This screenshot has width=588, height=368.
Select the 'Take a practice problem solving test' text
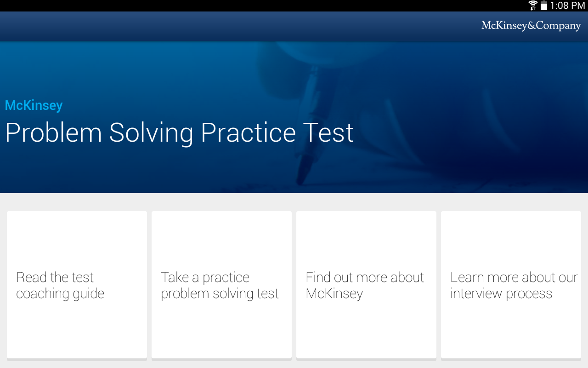tap(220, 285)
